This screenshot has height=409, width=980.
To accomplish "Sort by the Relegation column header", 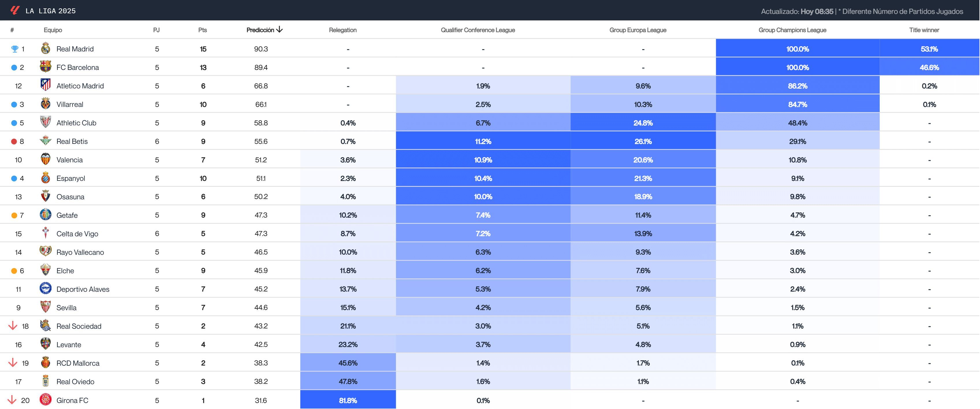I will coord(342,30).
